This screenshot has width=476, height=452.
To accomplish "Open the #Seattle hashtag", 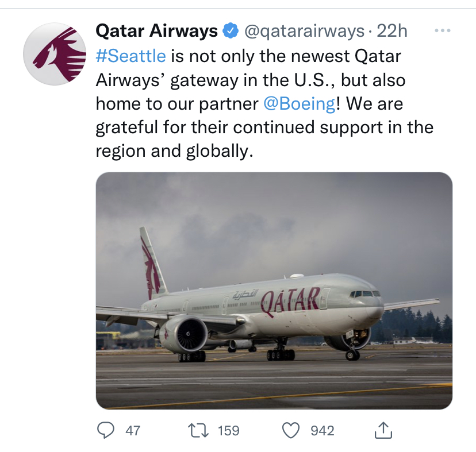I will point(130,56).
